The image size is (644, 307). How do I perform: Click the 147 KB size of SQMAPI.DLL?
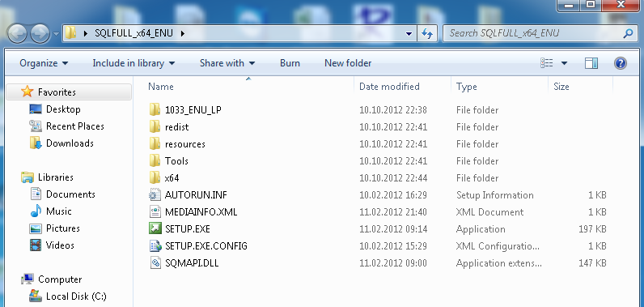click(x=592, y=263)
